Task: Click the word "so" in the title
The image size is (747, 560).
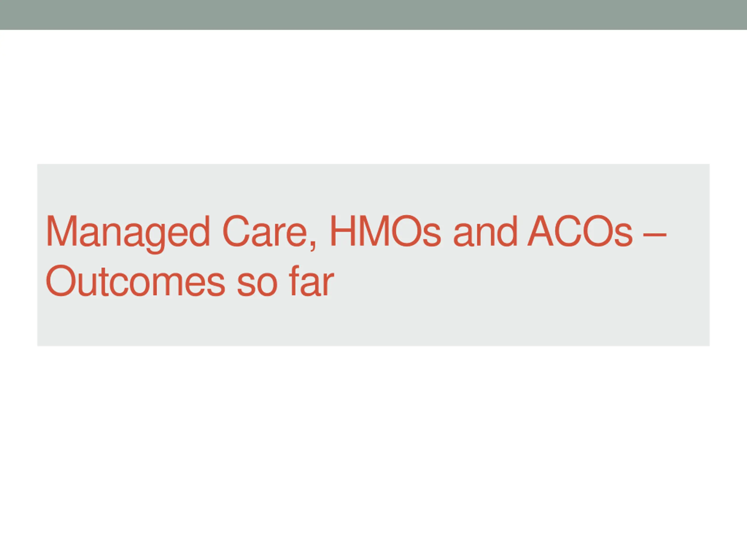Action: 257,283
